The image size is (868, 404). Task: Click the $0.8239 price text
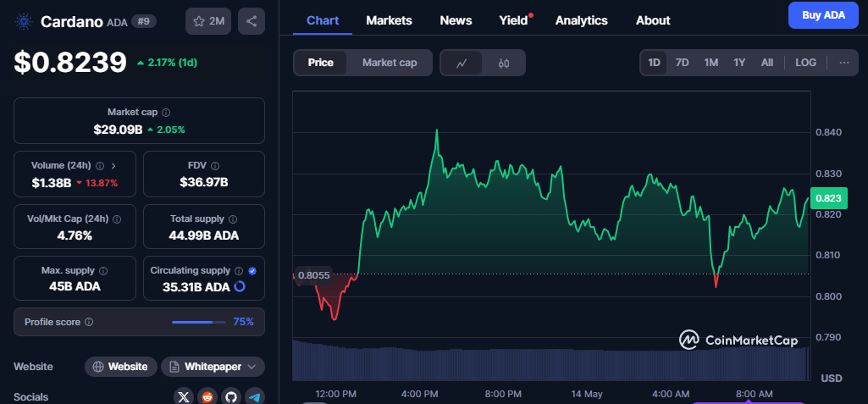70,62
